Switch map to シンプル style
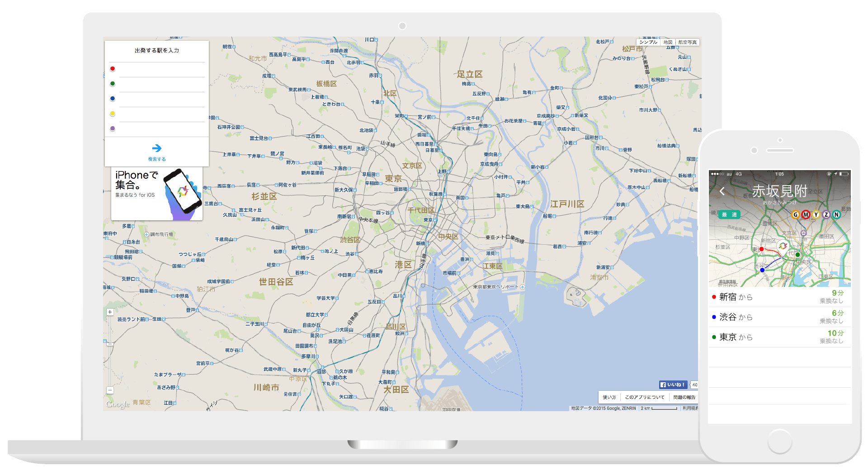 click(x=648, y=42)
